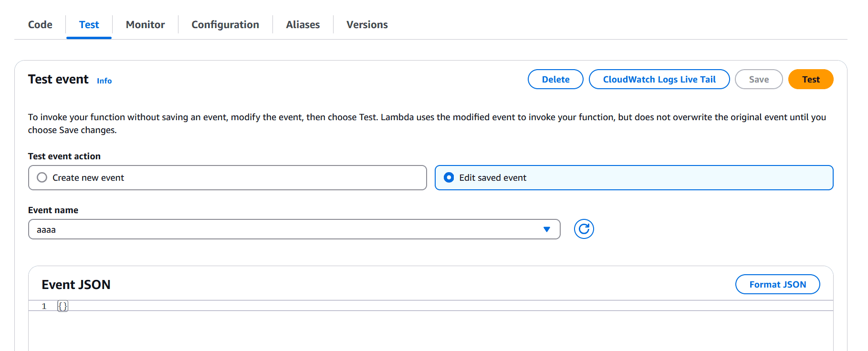Run the orange Test button
The image size is (868, 351).
pyautogui.click(x=810, y=79)
